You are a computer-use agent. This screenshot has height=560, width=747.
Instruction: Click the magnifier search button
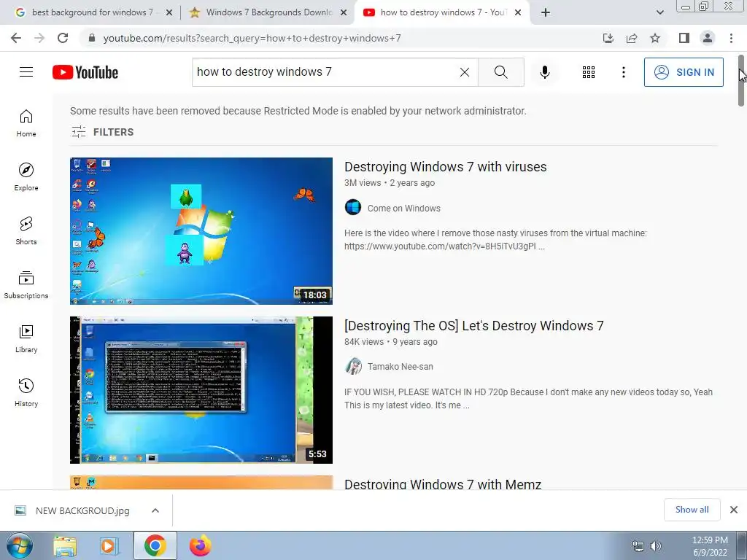(500, 72)
